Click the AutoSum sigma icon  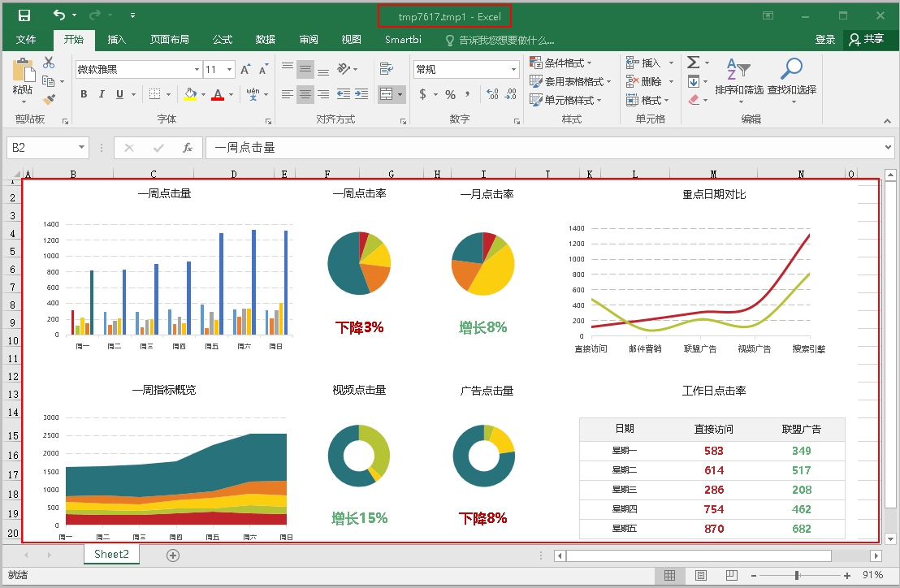[693, 63]
